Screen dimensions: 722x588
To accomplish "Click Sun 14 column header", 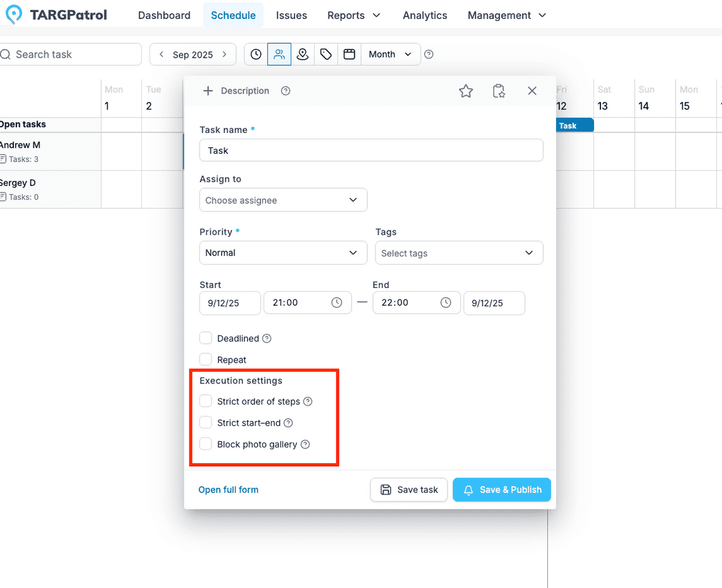I will coord(655,98).
